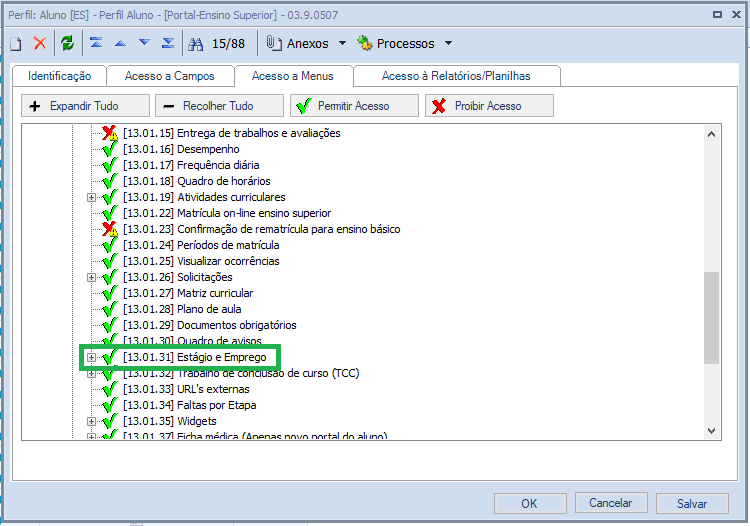This screenshot has width=750, height=526.
Task: Click the New record page icon
Action: point(16,44)
